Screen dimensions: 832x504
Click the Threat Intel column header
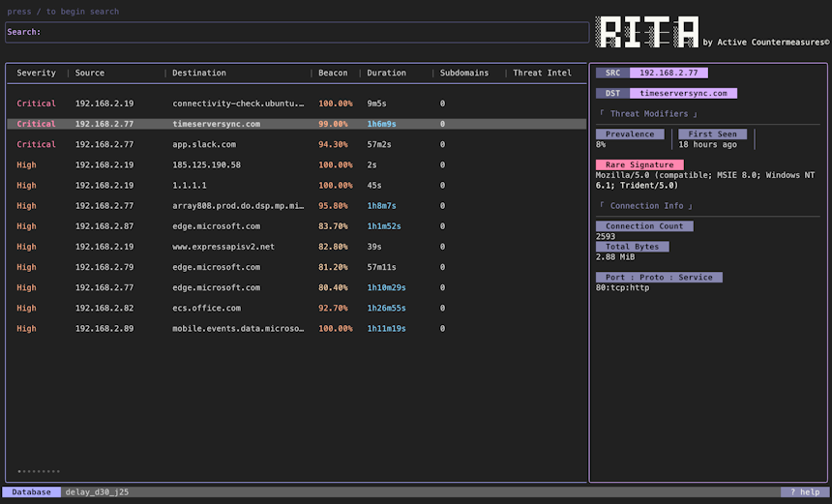542,73
